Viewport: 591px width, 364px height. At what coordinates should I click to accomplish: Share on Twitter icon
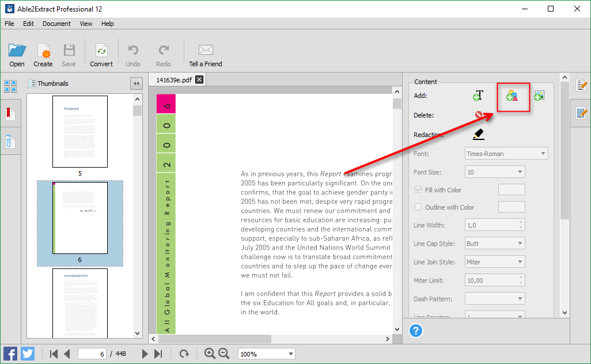pyautogui.click(x=28, y=354)
